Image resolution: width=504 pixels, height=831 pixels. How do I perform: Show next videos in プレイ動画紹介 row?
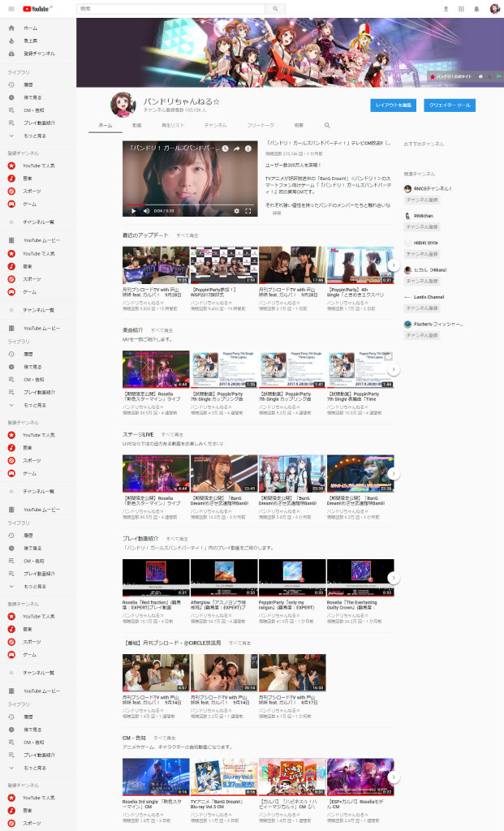point(394,578)
